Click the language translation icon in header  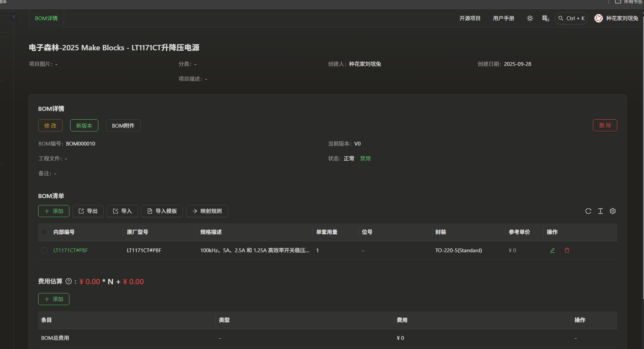click(x=545, y=18)
